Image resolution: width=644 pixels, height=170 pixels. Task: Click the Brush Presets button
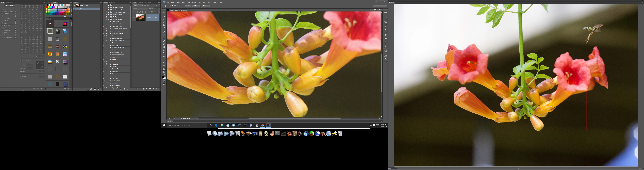tap(10, 5)
